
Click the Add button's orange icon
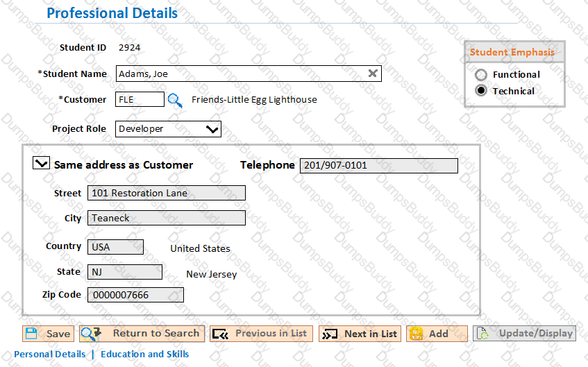pyautogui.click(x=416, y=333)
